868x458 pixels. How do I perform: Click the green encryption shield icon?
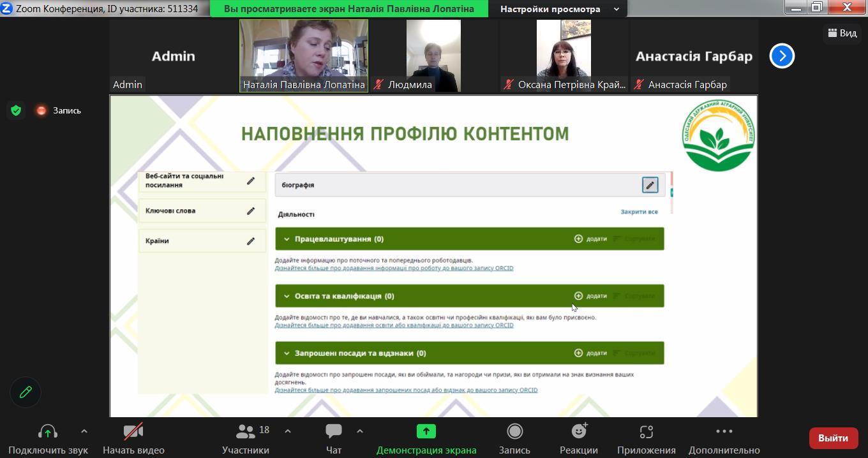coord(16,110)
